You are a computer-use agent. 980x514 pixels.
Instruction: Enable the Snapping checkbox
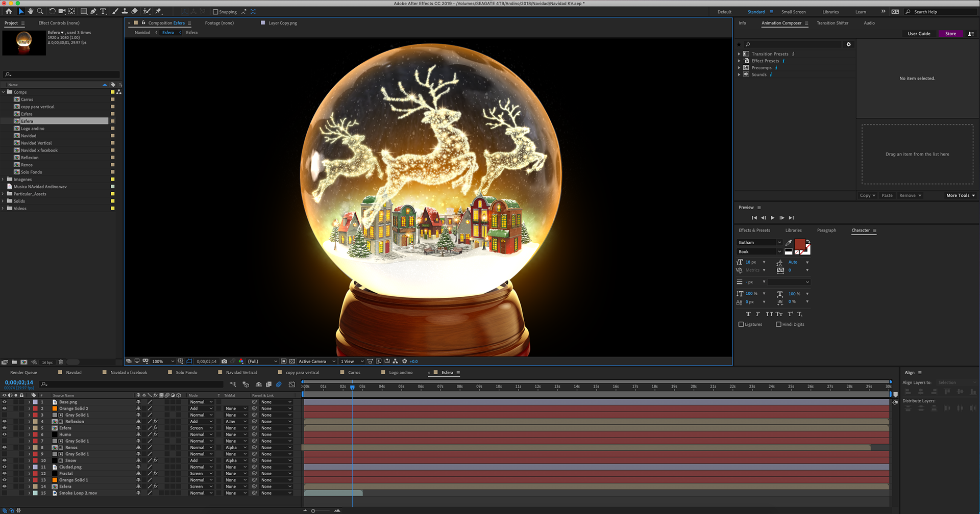click(x=215, y=12)
